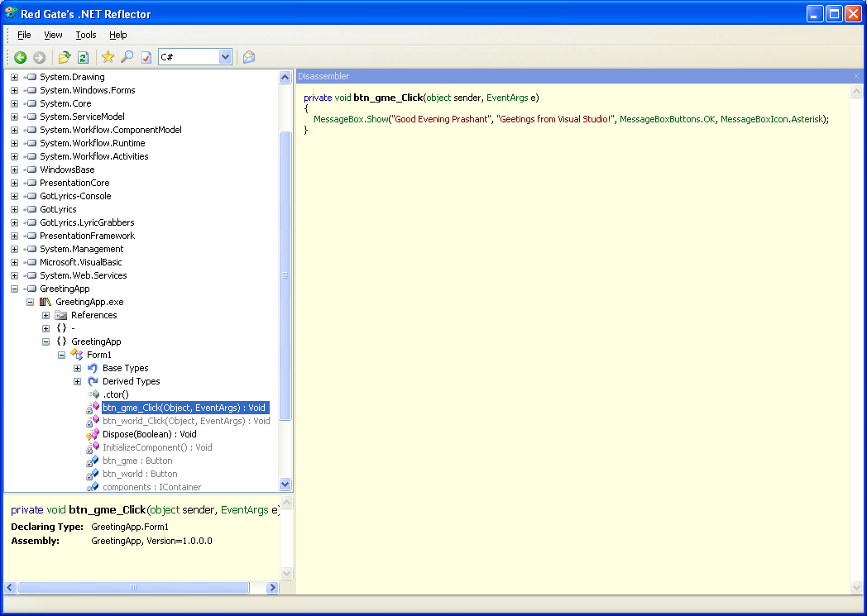The height and width of the screenshot is (616, 867).
Task: Collapse the GreetingApp.exe module node
Action: tap(31, 302)
